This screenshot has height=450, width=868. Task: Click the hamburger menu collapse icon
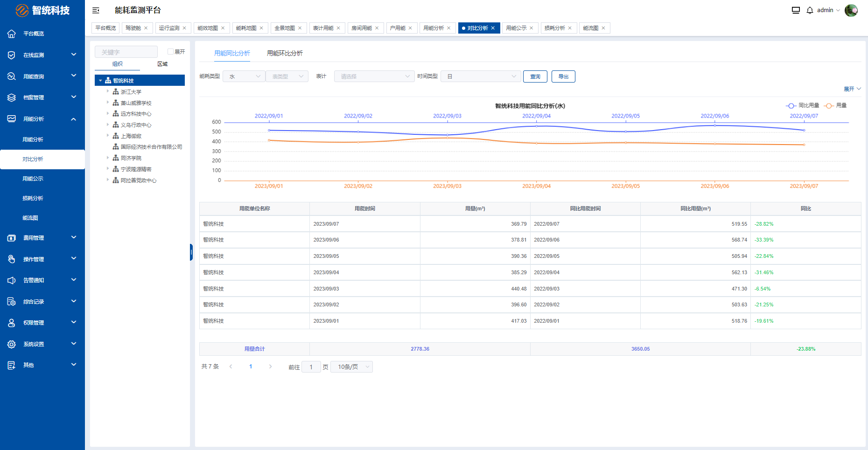(96, 10)
